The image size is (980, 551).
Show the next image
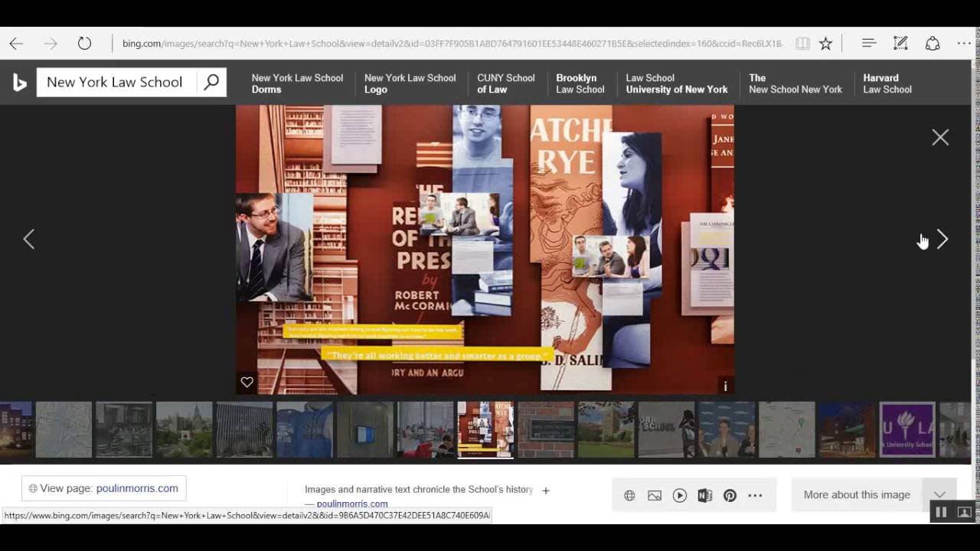coord(942,240)
